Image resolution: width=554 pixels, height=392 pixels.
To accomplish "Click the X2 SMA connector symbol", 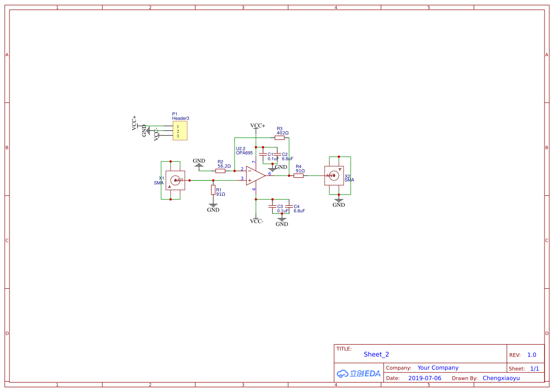I will 334,176.
